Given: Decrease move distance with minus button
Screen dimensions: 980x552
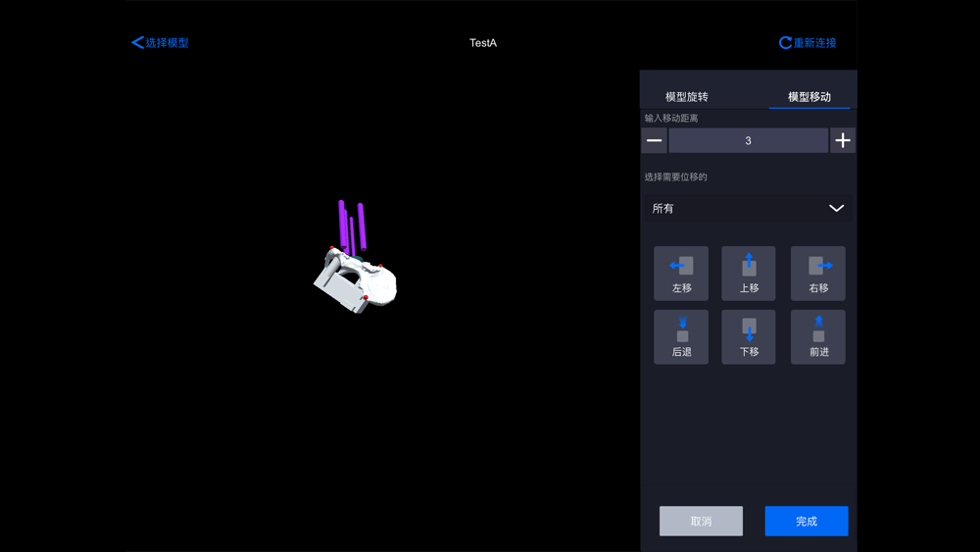Looking at the screenshot, I should [x=654, y=140].
